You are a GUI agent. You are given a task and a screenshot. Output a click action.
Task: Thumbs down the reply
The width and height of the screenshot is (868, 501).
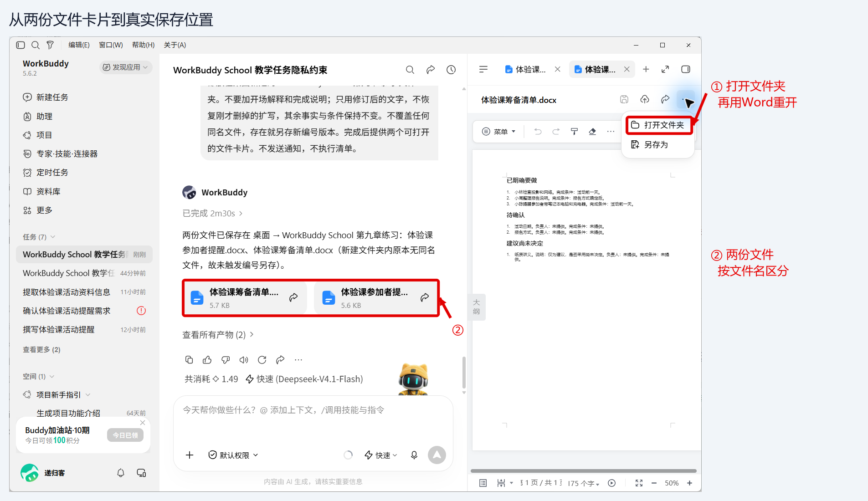pyautogui.click(x=226, y=360)
